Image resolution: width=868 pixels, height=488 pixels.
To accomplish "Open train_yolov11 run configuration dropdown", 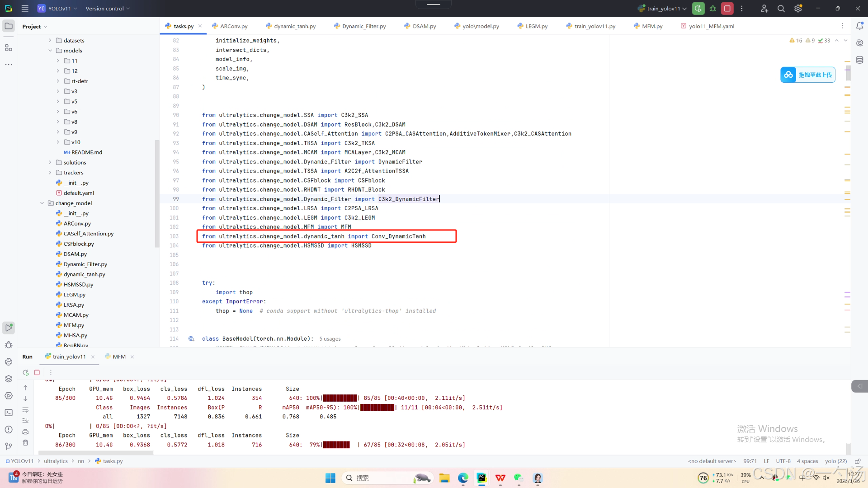I will pos(663,9).
